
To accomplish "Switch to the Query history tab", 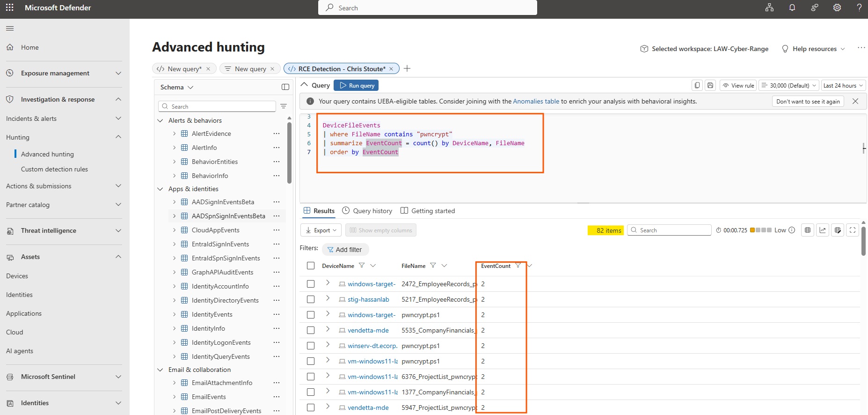I will pos(367,211).
